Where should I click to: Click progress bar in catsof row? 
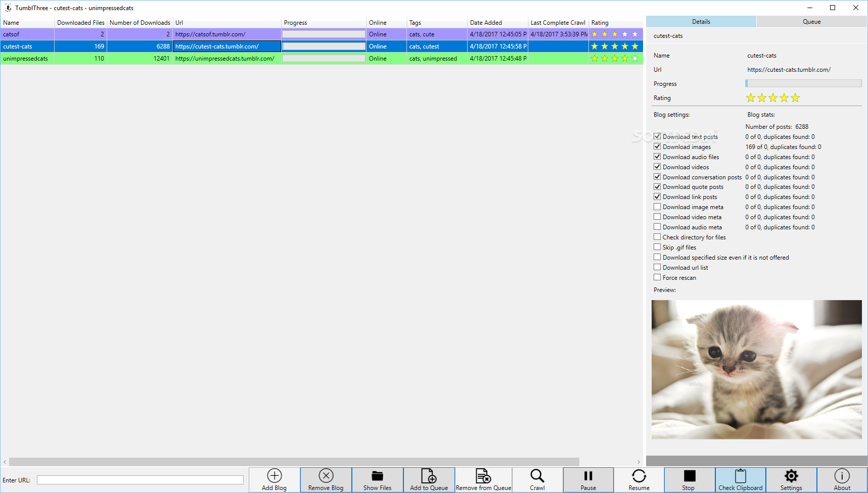[324, 34]
